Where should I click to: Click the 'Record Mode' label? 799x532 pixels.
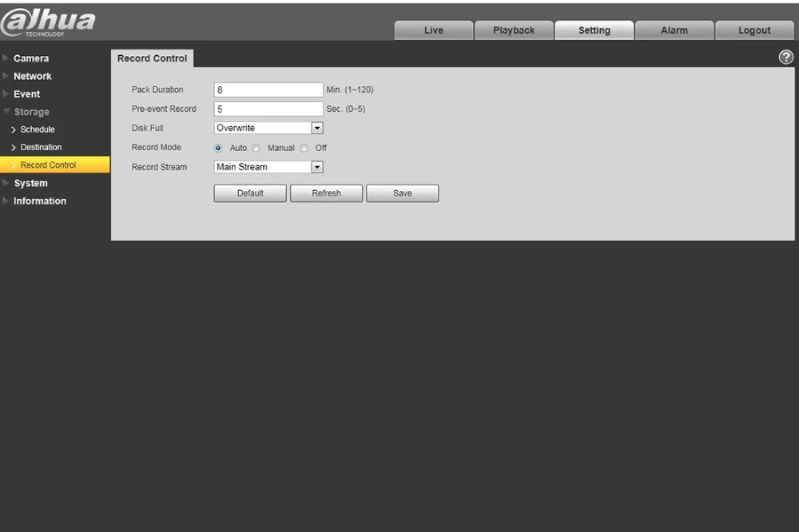tap(156, 147)
